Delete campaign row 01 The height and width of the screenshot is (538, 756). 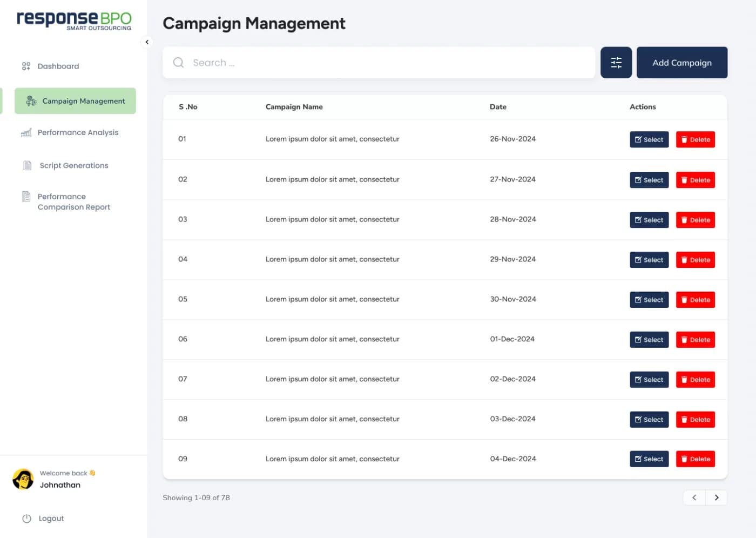click(696, 139)
